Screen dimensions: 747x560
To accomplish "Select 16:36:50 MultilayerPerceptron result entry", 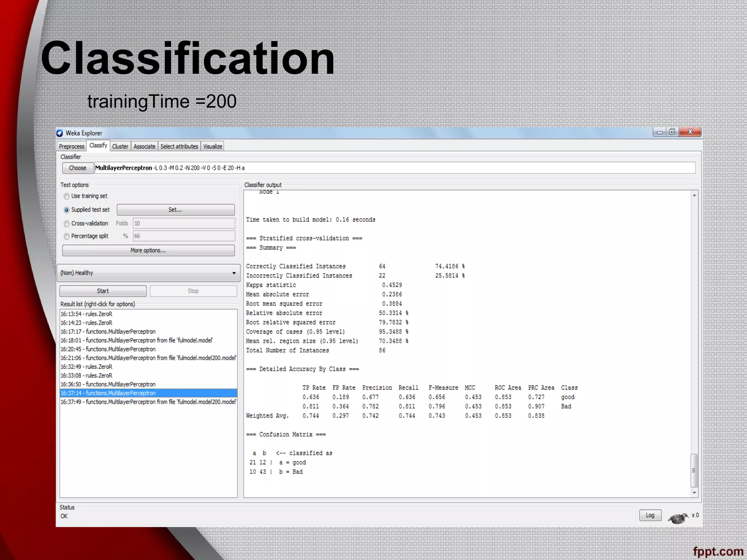I will [108, 384].
